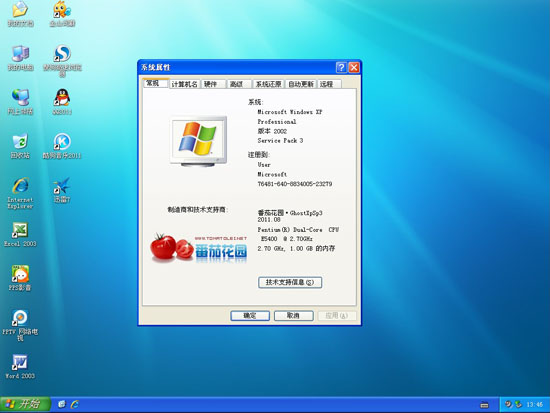Click the product ID number text
The width and height of the screenshot is (550, 413).
(x=295, y=184)
